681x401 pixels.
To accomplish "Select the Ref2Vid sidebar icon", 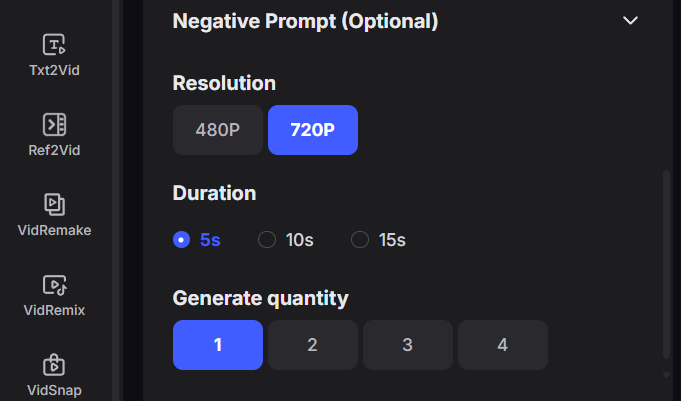I will coord(54,125).
